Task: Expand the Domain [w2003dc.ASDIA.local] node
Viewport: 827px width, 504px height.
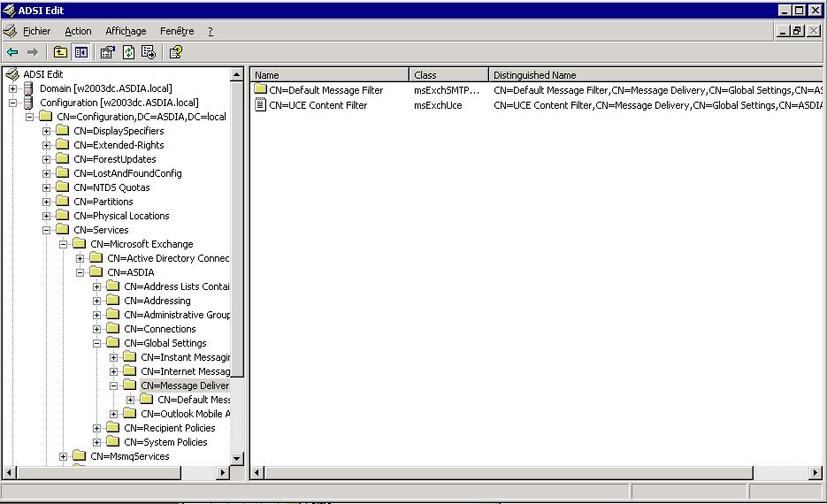Action: pyautogui.click(x=12, y=89)
